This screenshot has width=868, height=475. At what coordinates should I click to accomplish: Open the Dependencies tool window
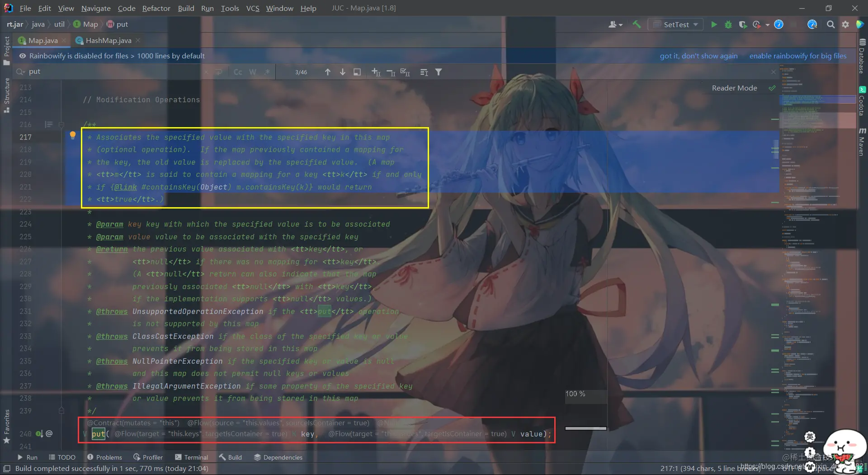click(x=278, y=457)
